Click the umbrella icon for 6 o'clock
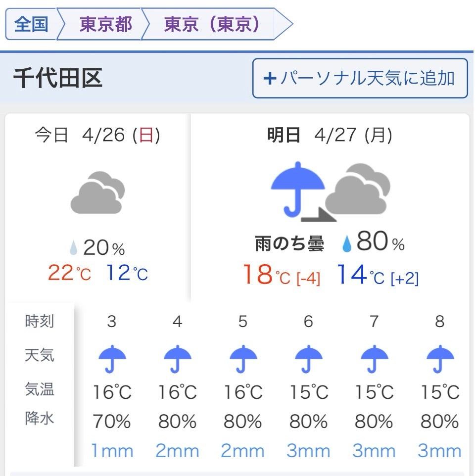The width and height of the screenshot is (475, 476). tap(308, 358)
